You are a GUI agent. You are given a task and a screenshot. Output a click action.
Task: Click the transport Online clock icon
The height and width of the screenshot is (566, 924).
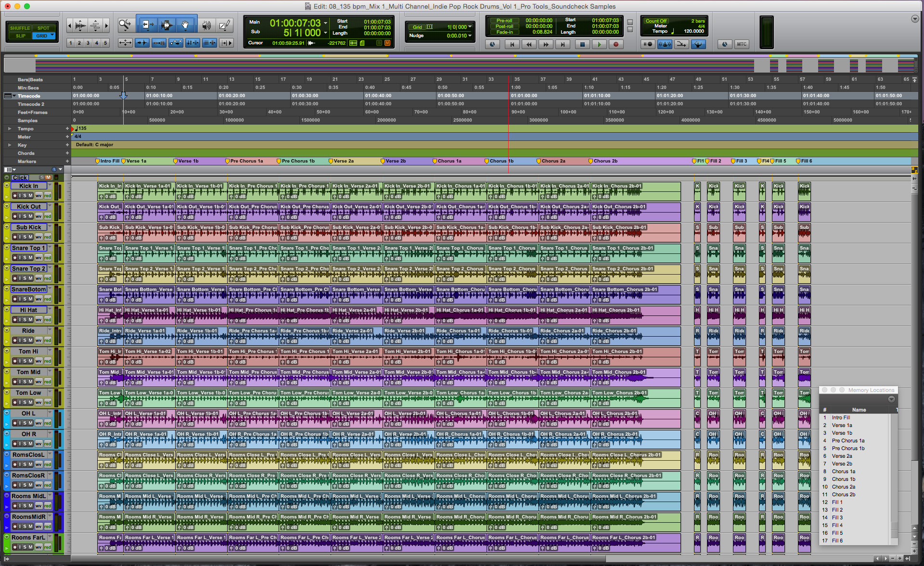pos(492,44)
